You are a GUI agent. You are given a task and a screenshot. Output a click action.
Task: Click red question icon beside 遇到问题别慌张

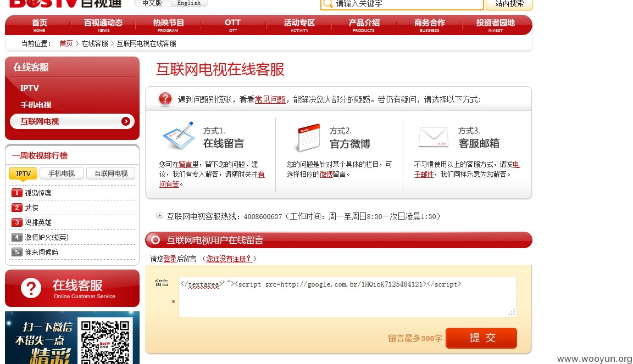pos(165,98)
